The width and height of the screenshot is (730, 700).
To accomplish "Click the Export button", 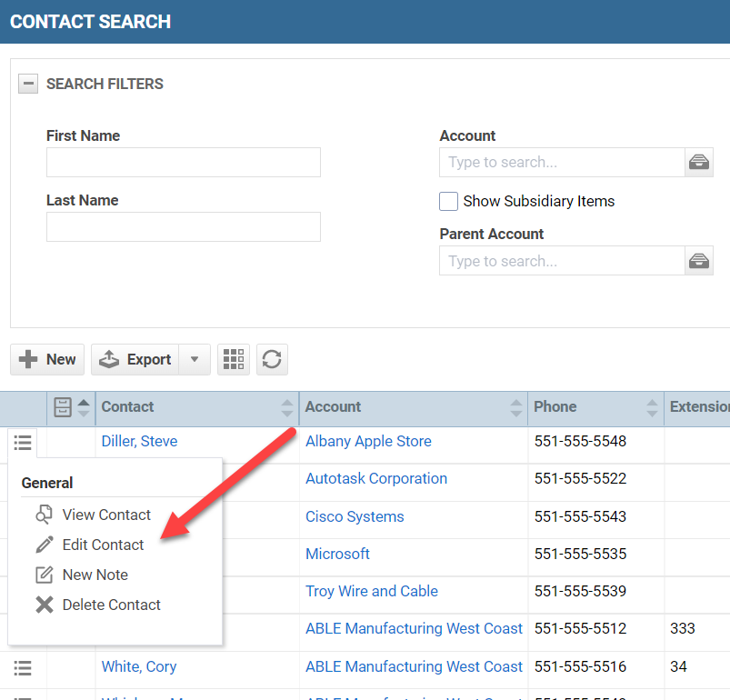I will (135, 359).
